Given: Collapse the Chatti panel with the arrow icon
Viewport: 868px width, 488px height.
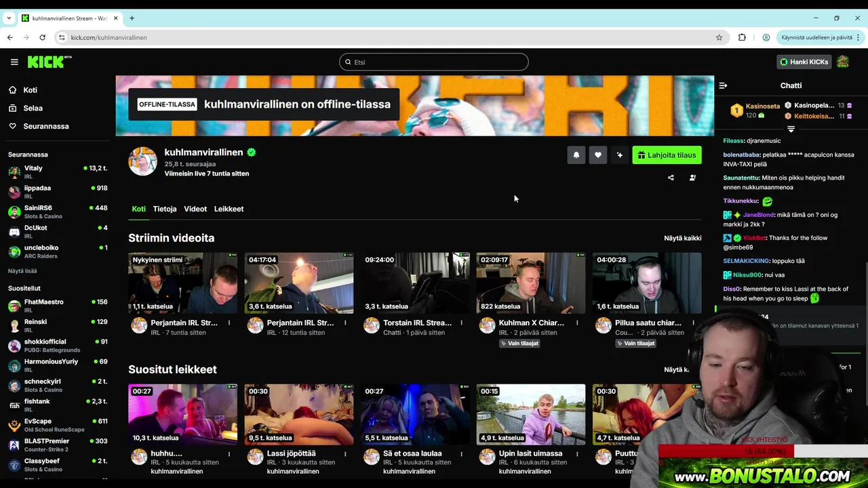Looking at the screenshot, I should (723, 85).
